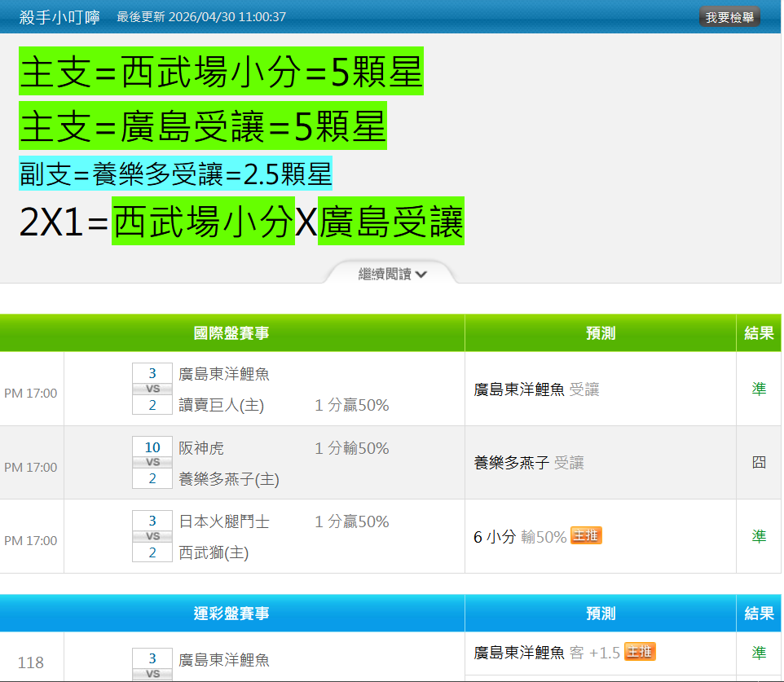Click the 讀賣巨人(主) team name

pyautogui.click(x=221, y=405)
